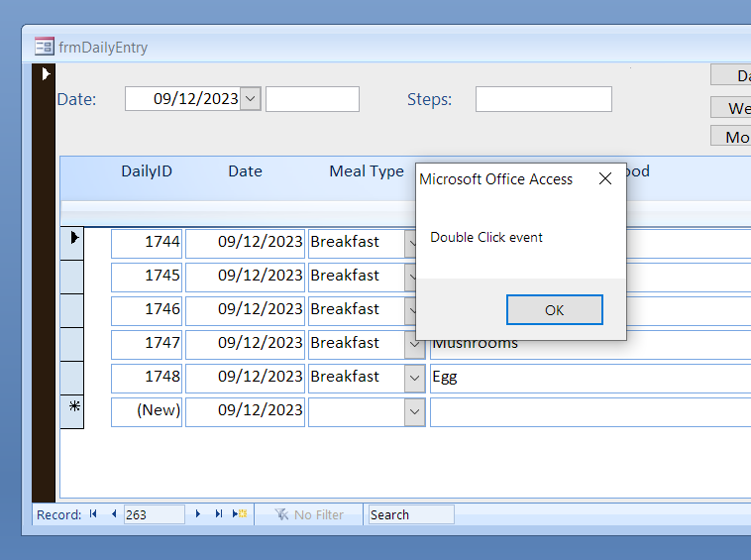This screenshot has height=560, width=751.
Task: Click the Steps input field
Action: (x=544, y=99)
